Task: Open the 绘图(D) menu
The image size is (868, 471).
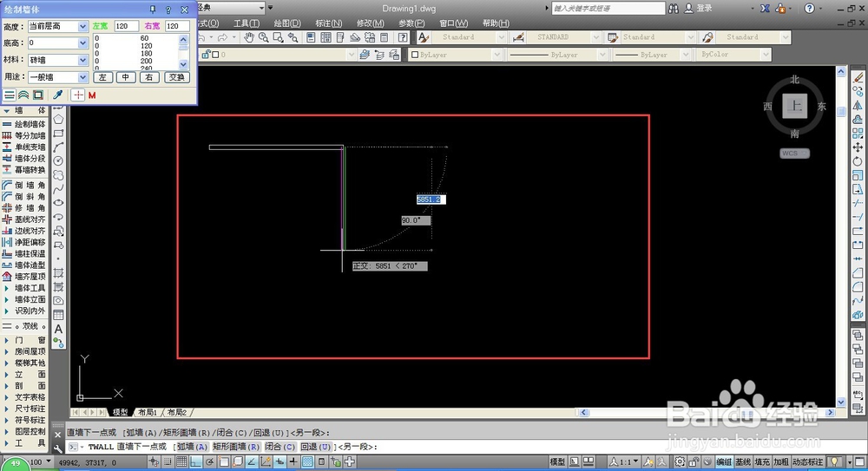Action: 287,23
